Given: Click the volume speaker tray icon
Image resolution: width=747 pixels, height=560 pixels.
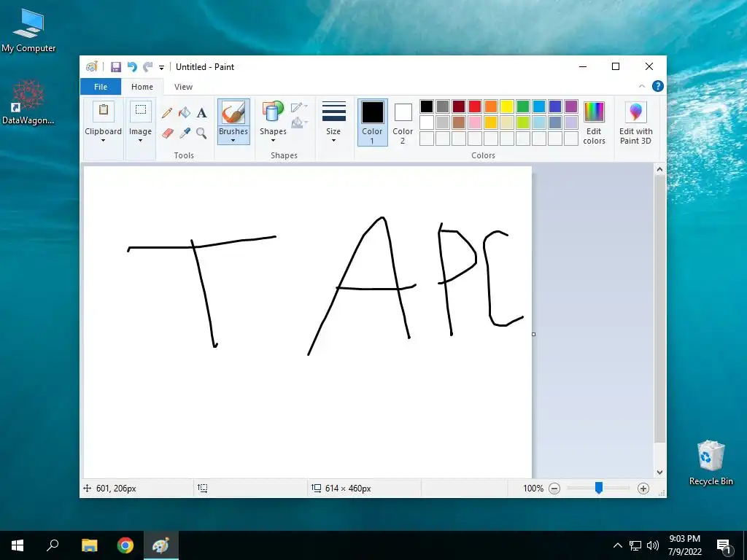Looking at the screenshot, I should click(x=653, y=545).
